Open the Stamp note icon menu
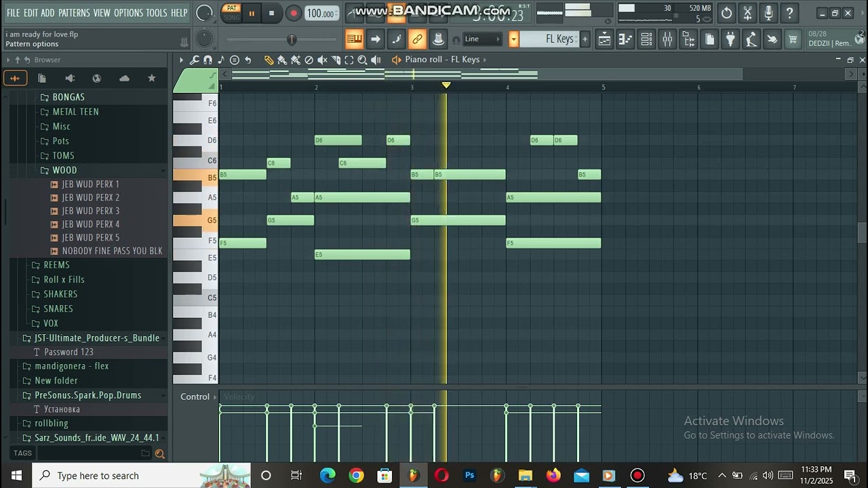Image resolution: width=868 pixels, height=488 pixels. click(x=221, y=60)
